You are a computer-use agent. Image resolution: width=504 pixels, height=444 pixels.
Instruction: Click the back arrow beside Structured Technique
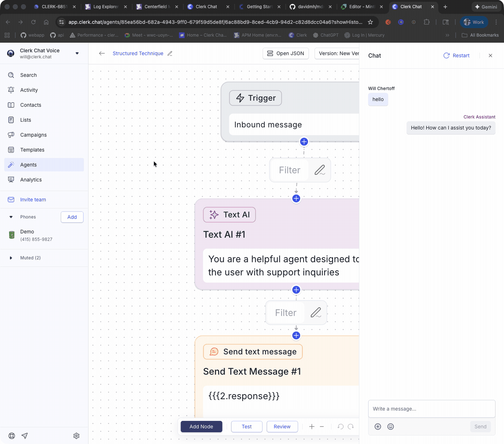[x=102, y=53]
